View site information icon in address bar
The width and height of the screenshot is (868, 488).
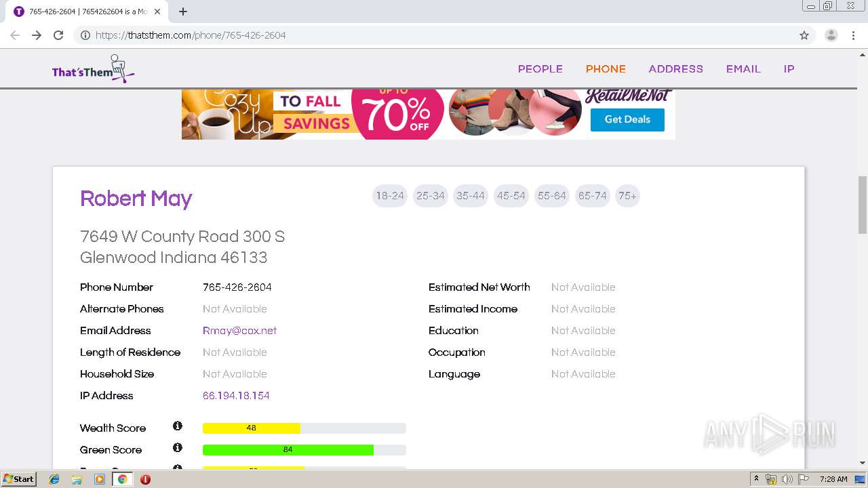(85, 35)
